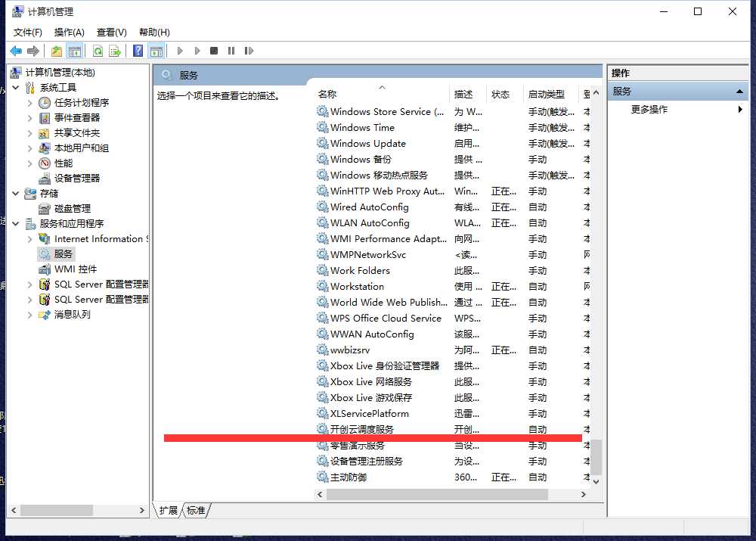Open the 操作(A) menu

click(70, 33)
